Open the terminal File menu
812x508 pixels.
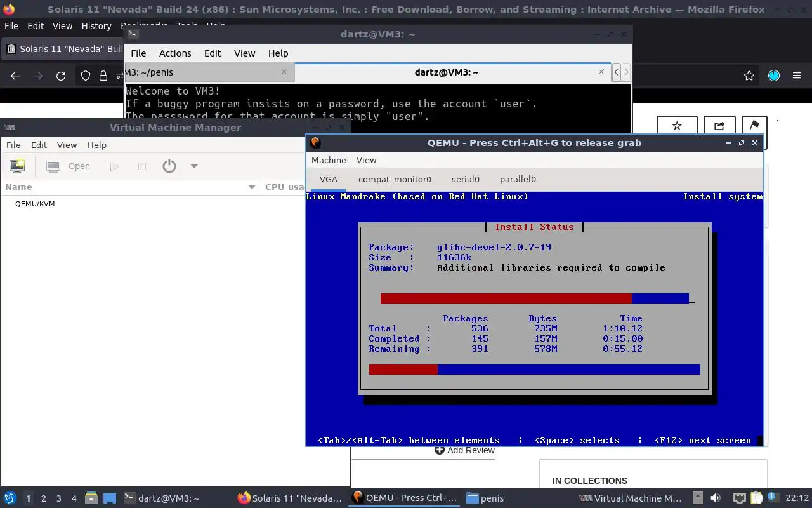pos(138,53)
